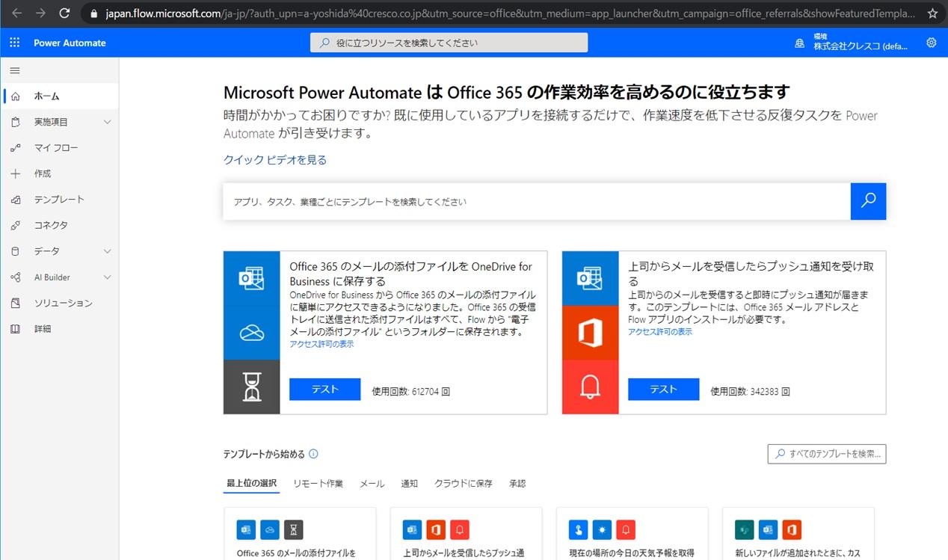Image resolution: width=948 pixels, height=560 pixels.
Task: Click the 使用回数: 342383 回 text
Action: click(750, 391)
